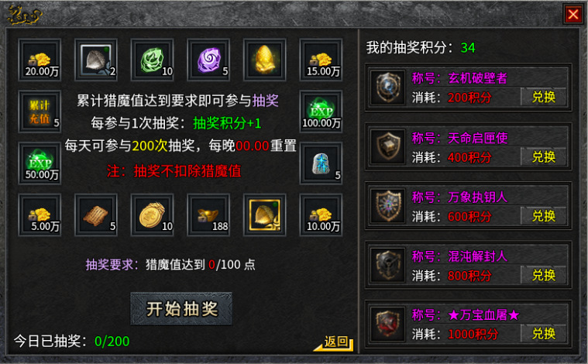Click the blue rune stone prize icon
The width and height of the screenshot is (588, 364).
pos(321,163)
